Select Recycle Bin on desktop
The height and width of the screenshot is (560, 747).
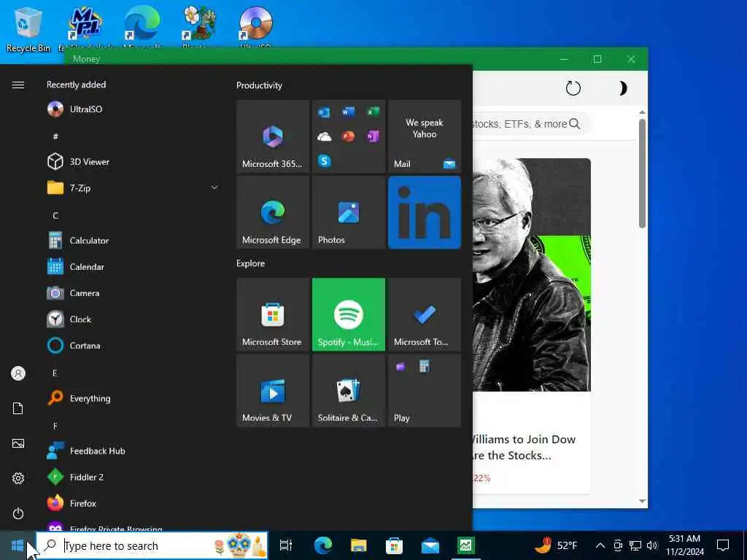tap(28, 29)
